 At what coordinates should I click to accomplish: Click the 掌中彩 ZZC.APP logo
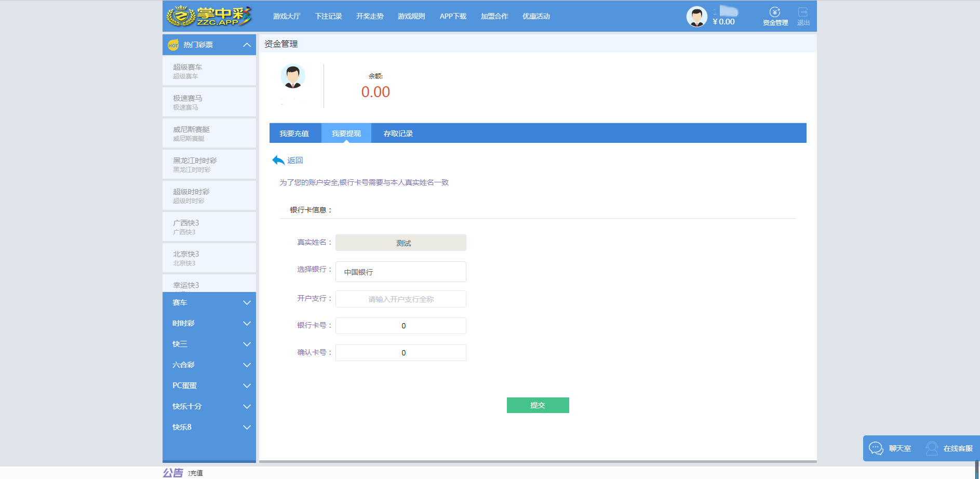click(209, 16)
